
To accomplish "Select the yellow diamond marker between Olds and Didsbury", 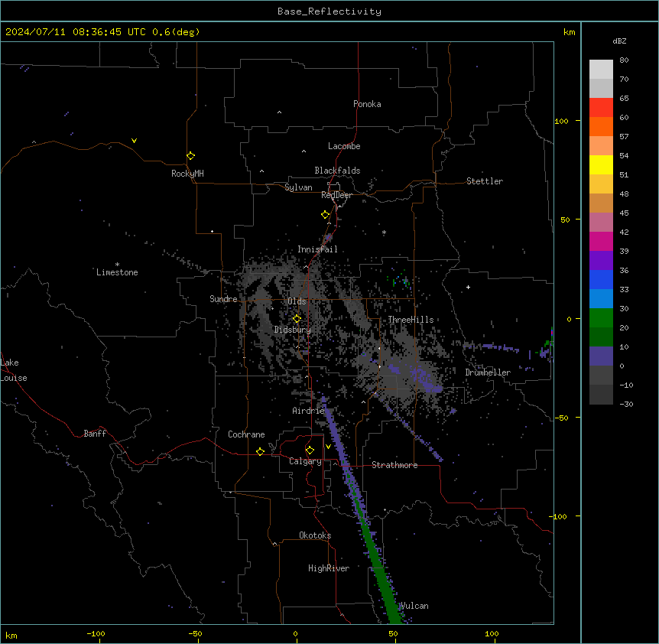I will point(297,319).
